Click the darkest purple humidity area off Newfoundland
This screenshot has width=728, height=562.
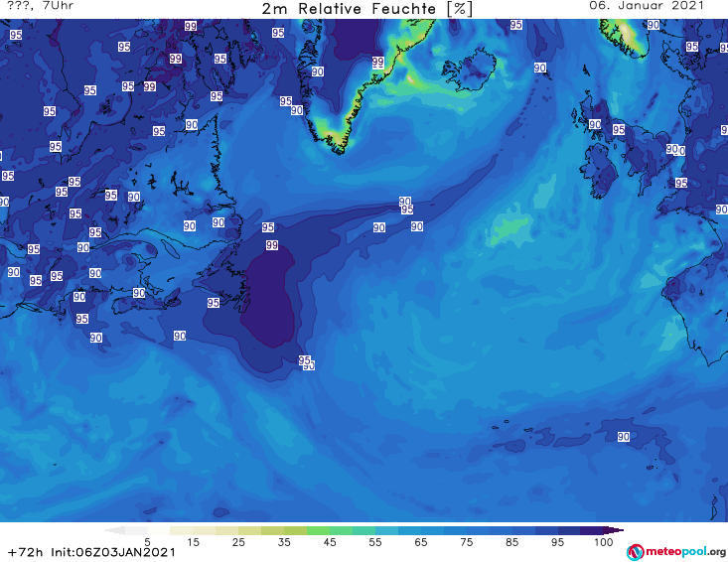(x=269, y=299)
